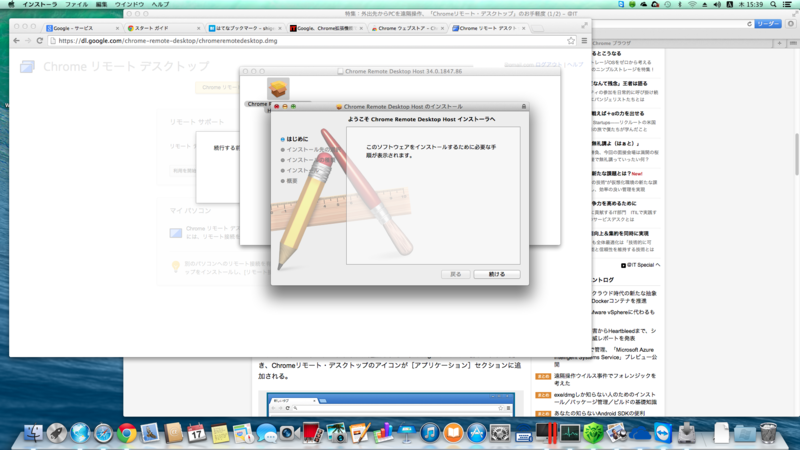800x450 pixels.
Task: Click the 戻る button in the installer
Action: (x=455, y=274)
